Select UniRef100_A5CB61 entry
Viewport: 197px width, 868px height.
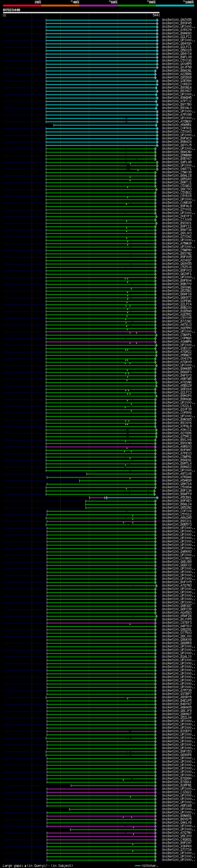coord(177,497)
